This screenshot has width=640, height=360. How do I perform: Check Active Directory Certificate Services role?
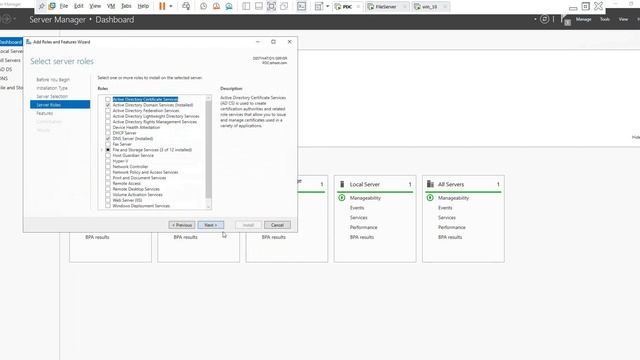[x=108, y=99]
